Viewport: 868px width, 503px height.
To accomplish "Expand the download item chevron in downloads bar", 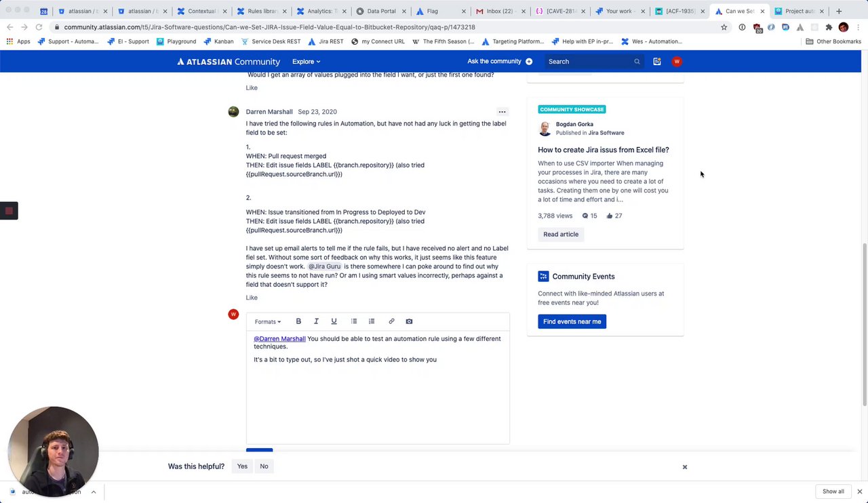I will point(94,492).
